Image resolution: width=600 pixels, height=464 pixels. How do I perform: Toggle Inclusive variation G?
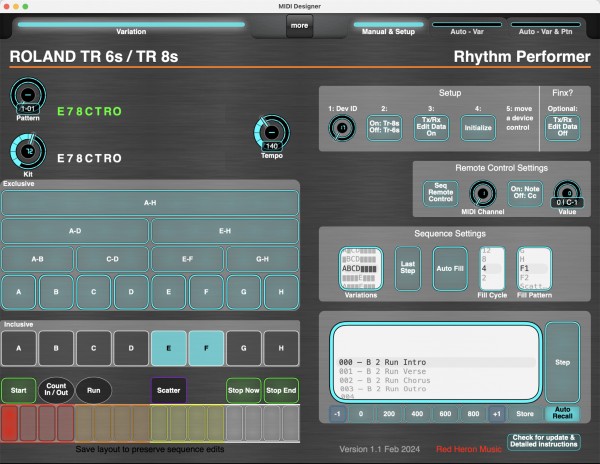(244, 348)
